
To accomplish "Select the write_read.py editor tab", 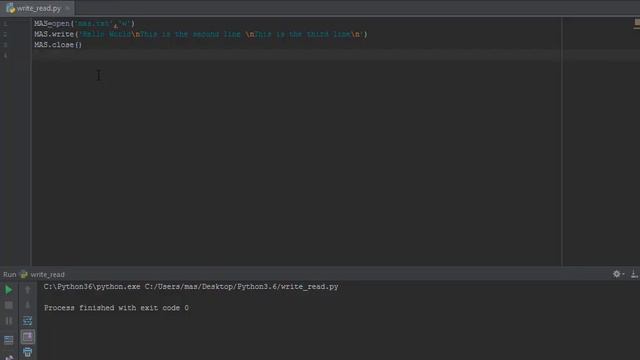I will 38,8.
